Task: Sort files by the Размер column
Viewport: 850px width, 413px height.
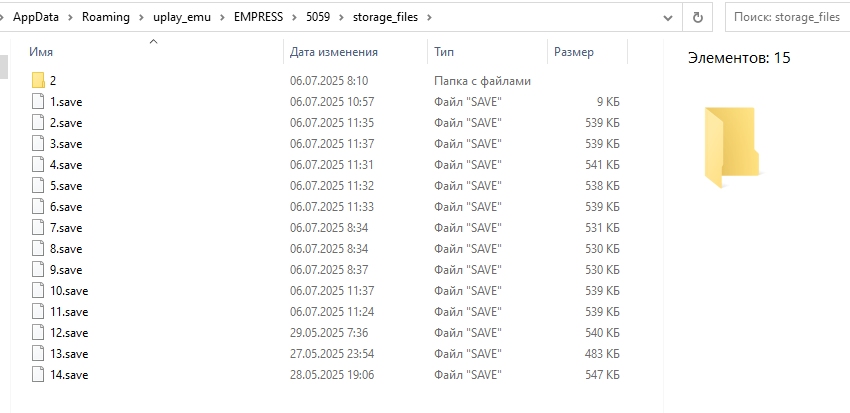Action: pos(573,52)
